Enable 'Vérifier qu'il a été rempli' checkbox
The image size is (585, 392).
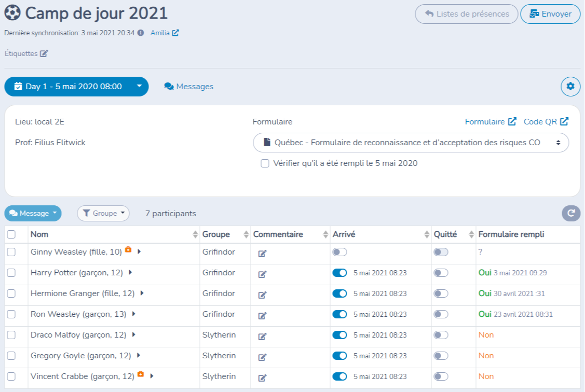(x=265, y=163)
